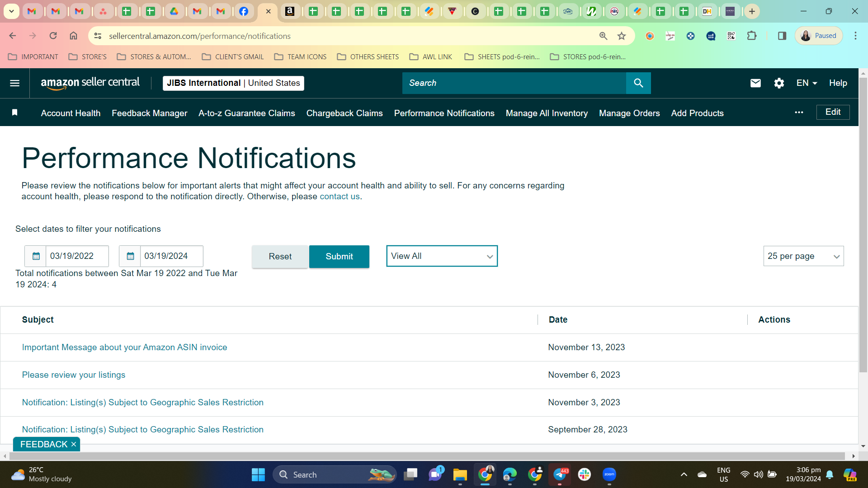Open the Windows Start menu
The height and width of the screenshot is (488, 868).
(x=258, y=474)
